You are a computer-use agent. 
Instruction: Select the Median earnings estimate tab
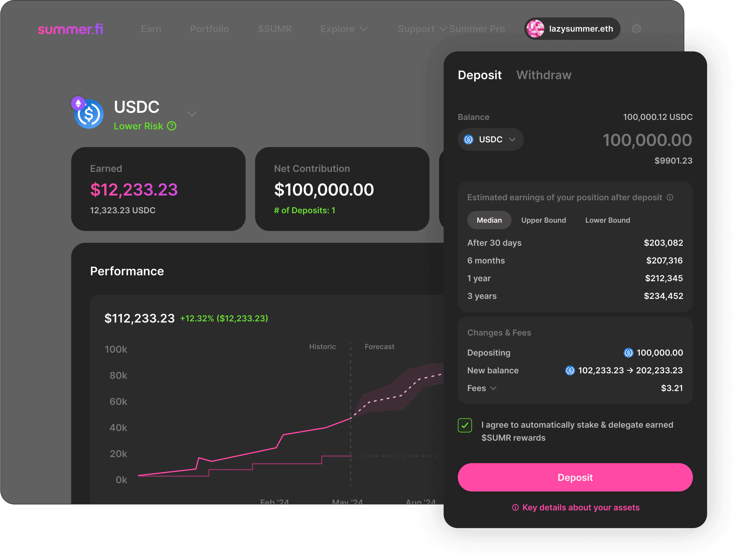(488, 219)
